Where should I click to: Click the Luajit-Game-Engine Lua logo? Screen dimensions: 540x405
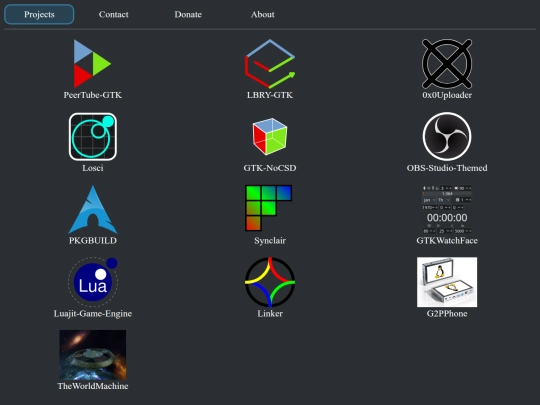93,282
